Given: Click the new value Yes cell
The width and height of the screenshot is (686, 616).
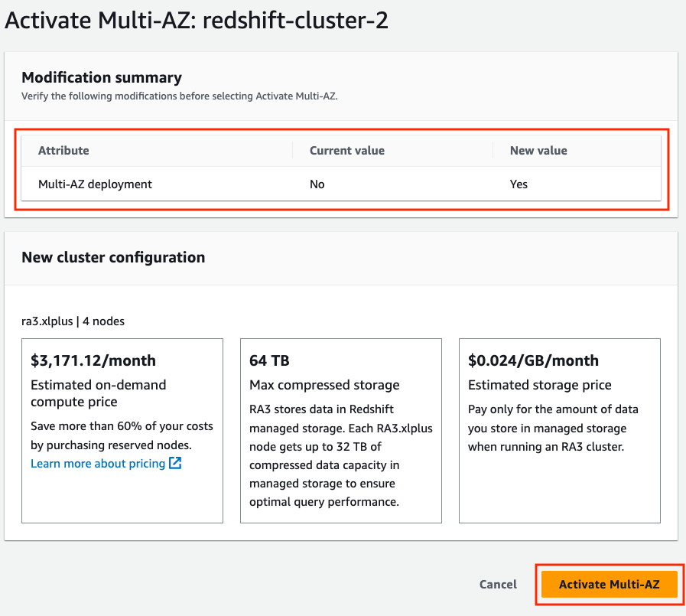Looking at the screenshot, I should (519, 184).
